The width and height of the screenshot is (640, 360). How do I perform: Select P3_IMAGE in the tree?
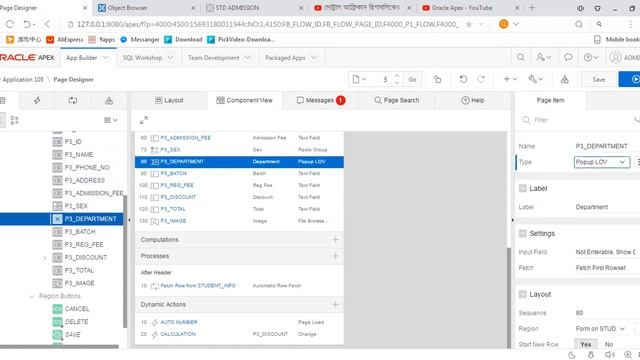tap(79, 283)
